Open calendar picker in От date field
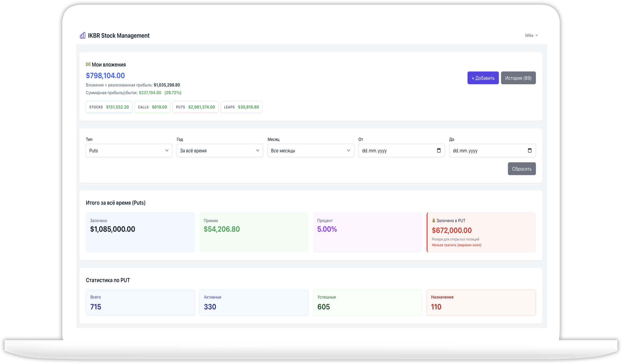Screen dimensions: 622x364 (x=439, y=150)
